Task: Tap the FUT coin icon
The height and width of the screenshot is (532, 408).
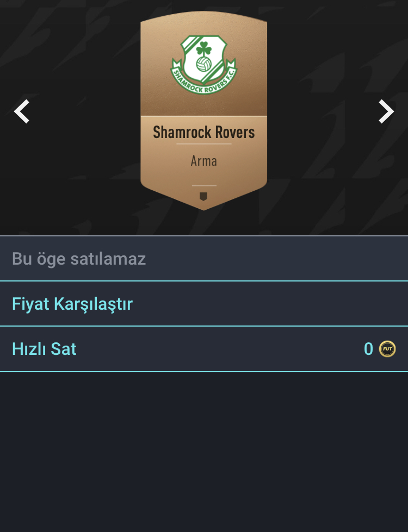Action: tap(387, 349)
